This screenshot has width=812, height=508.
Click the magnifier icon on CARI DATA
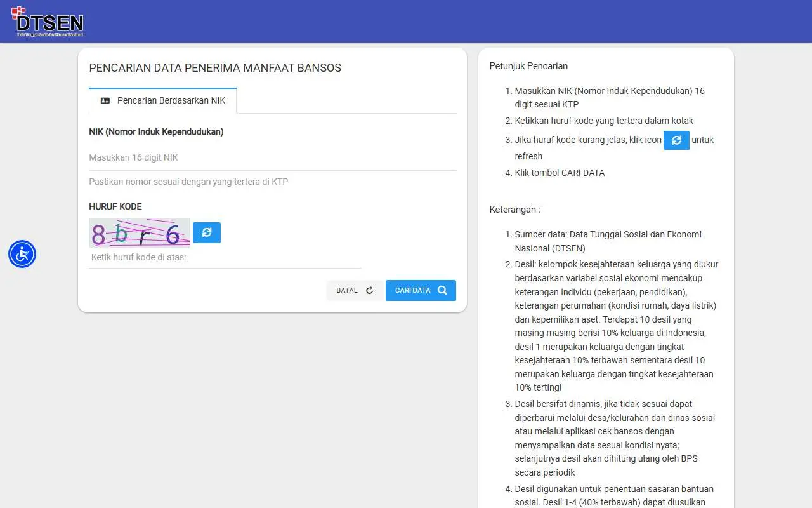tap(442, 290)
